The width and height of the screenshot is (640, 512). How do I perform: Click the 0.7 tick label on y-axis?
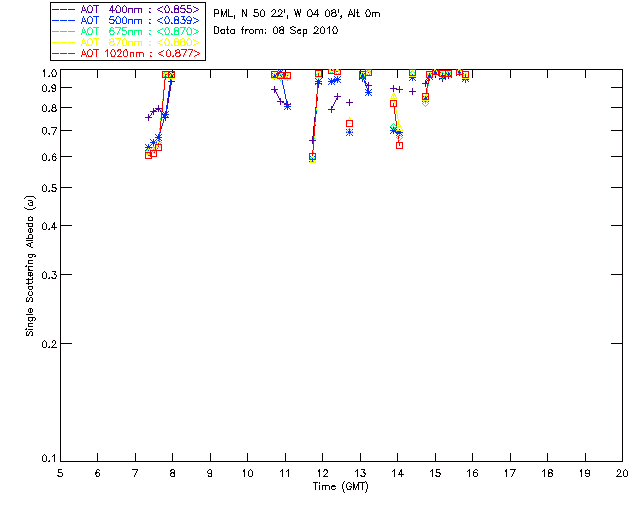(x=49, y=131)
